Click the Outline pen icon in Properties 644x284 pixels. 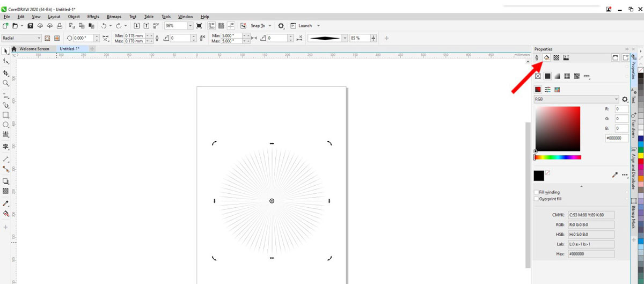pos(537,57)
